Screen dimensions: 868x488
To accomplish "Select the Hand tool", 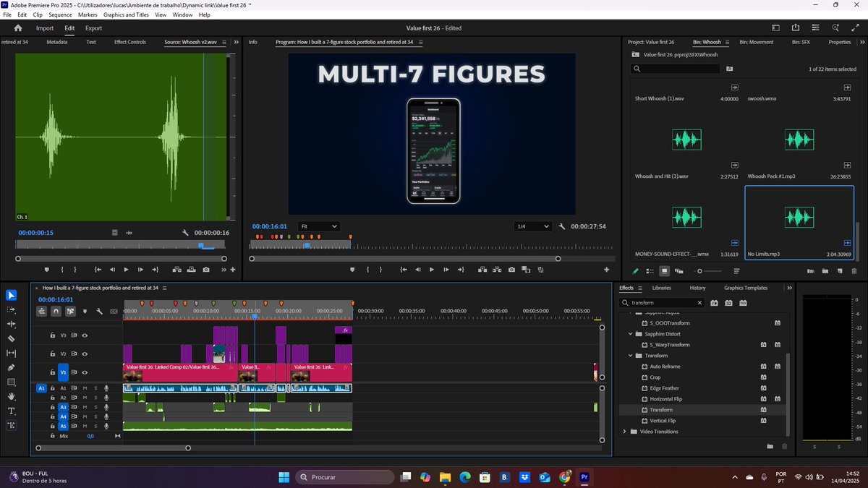I will [x=12, y=396].
